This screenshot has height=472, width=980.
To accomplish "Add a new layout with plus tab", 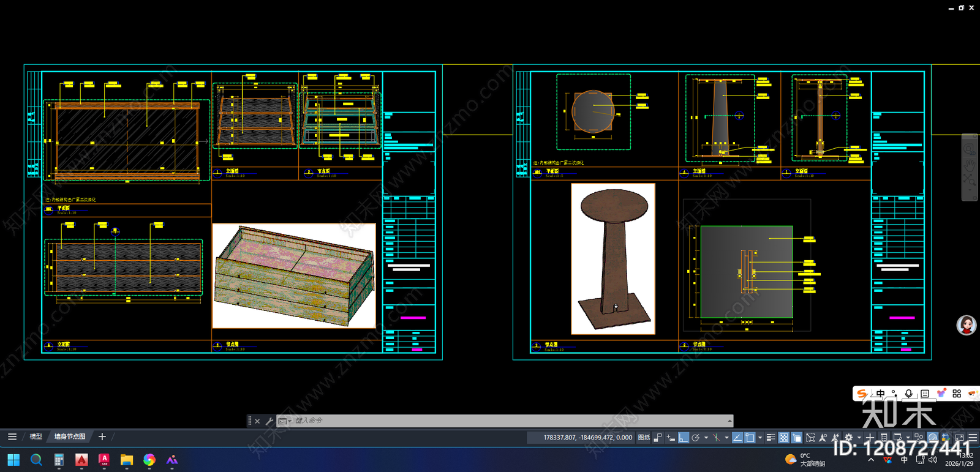I will pyautogui.click(x=102, y=436).
